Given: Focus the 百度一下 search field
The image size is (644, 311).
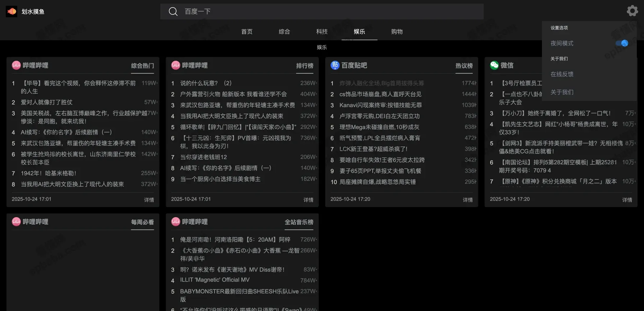Looking at the screenshot, I should coord(322,12).
